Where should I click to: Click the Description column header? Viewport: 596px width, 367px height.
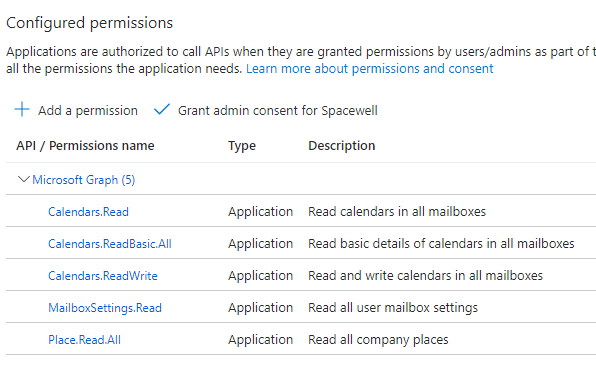[x=342, y=146]
